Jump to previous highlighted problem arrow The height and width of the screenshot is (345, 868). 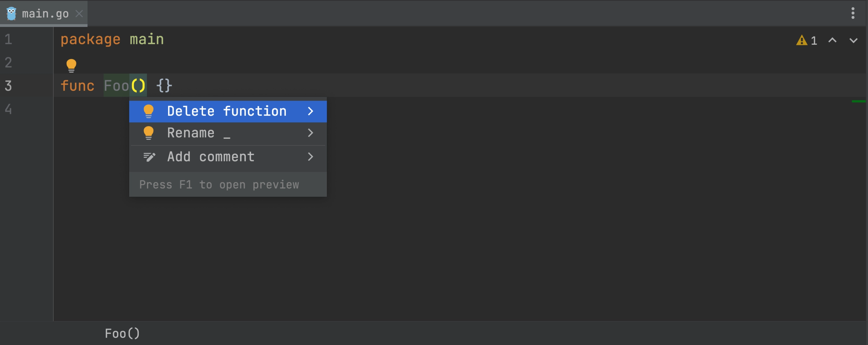[x=832, y=40]
